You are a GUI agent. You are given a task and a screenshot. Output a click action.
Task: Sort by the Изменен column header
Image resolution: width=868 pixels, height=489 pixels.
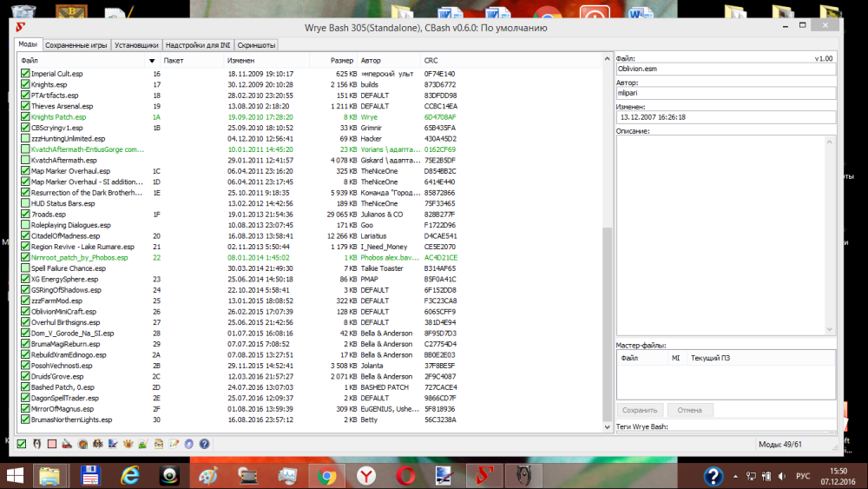coord(266,60)
